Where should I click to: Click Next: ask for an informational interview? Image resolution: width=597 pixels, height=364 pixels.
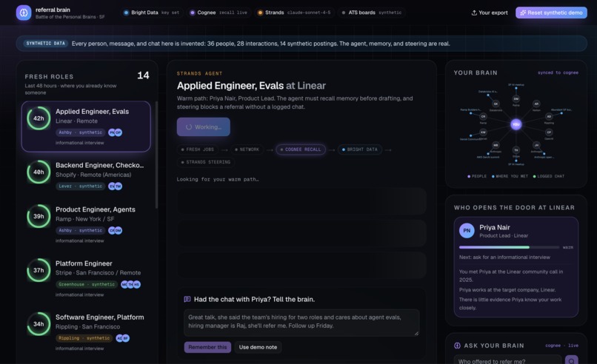coord(504,257)
